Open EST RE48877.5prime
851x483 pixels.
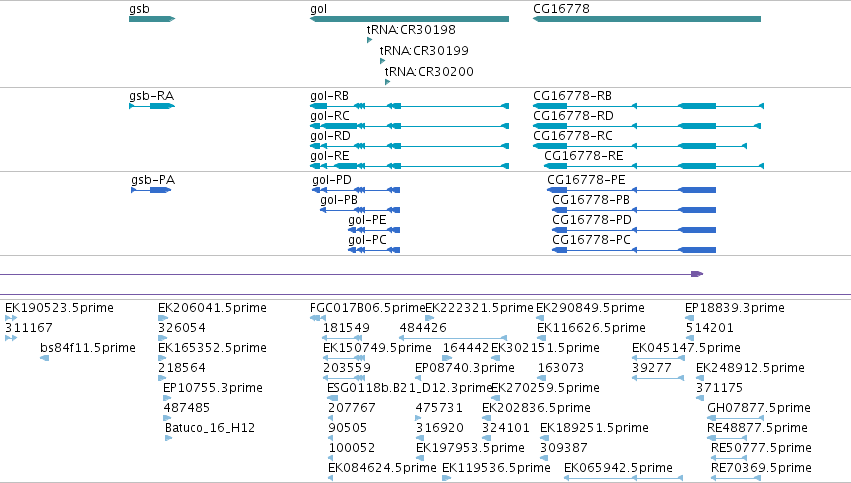click(727, 438)
